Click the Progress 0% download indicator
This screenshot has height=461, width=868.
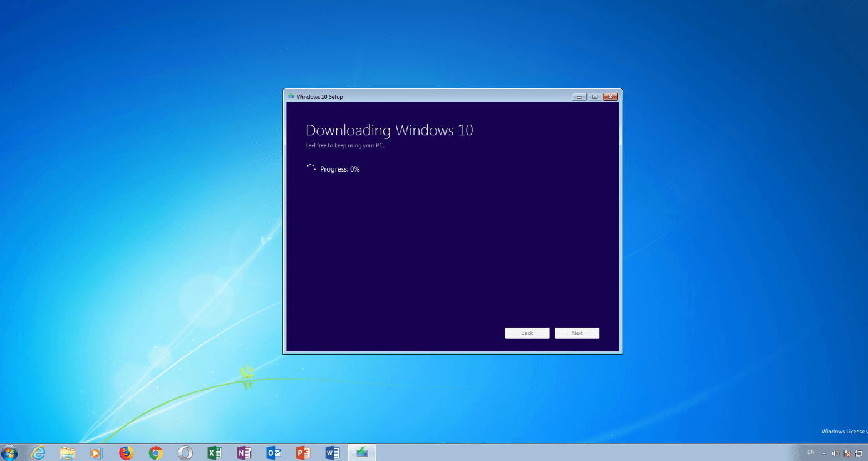click(x=340, y=168)
